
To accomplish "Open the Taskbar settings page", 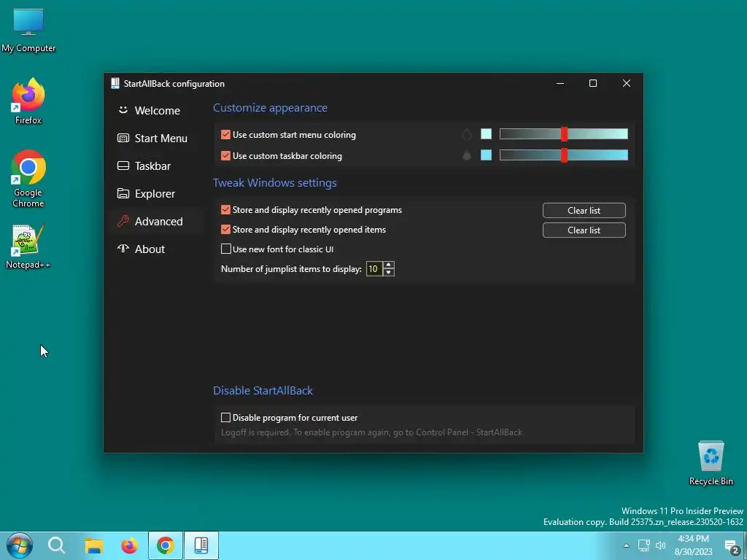I will (144, 166).
